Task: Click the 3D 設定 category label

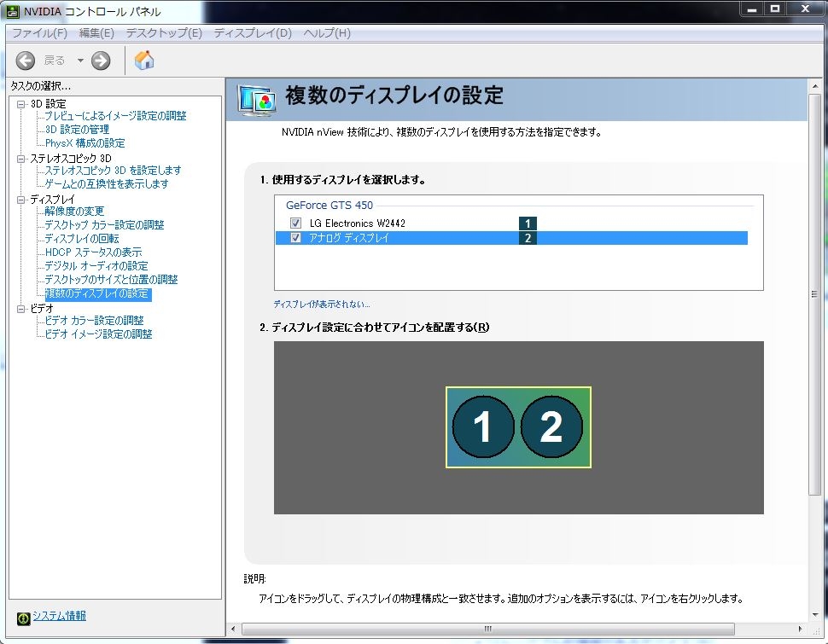Action: (49, 104)
